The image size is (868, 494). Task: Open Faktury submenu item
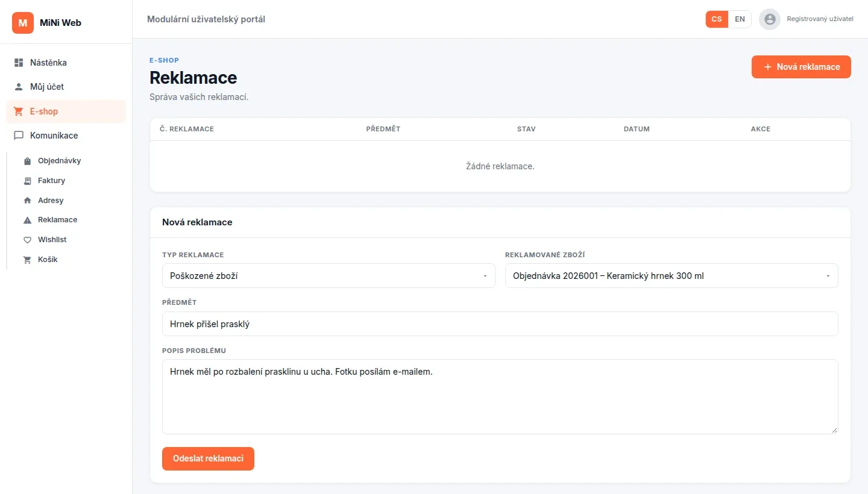coord(71,181)
